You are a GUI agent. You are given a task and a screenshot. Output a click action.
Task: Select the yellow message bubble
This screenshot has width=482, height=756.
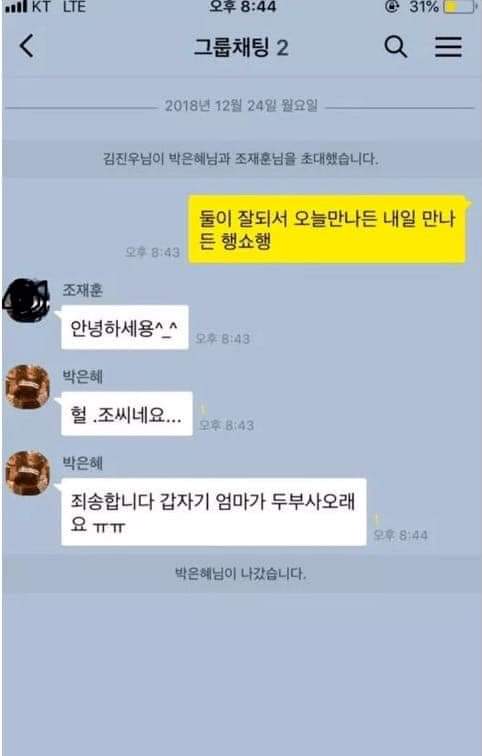click(x=327, y=230)
